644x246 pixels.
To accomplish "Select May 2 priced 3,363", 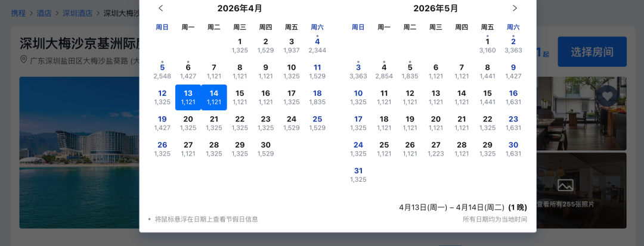I will [x=513, y=45].
